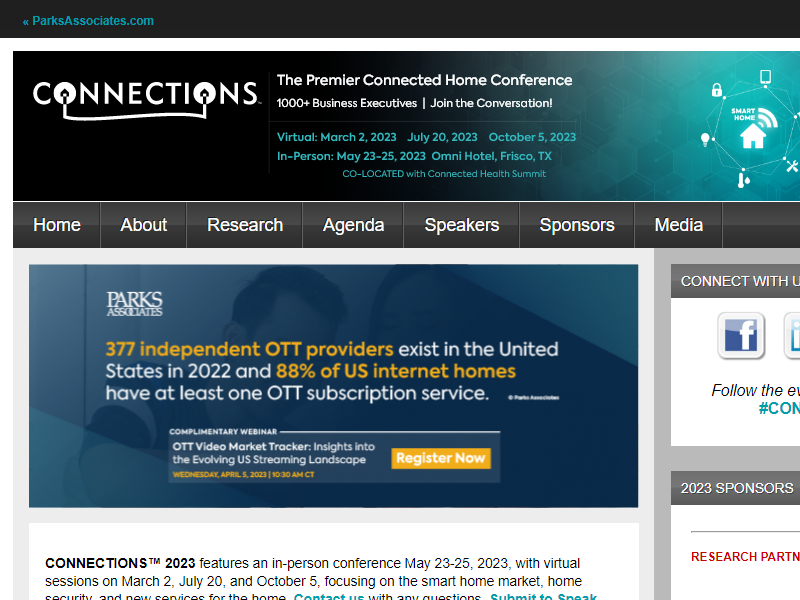Click the '2023 SPONSORS' sidebar heading

(x=737, y=488)
